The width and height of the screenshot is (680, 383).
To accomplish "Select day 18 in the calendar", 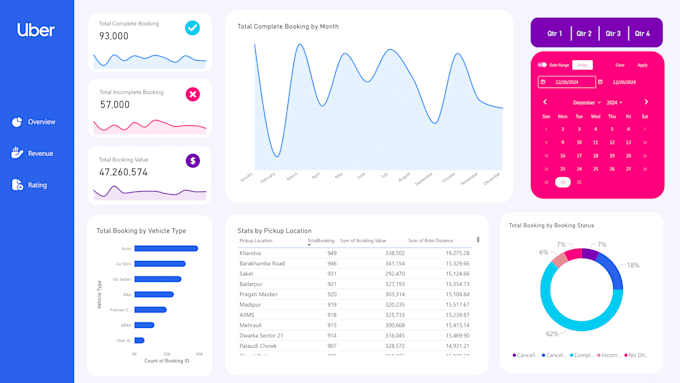I will [595, 156].
